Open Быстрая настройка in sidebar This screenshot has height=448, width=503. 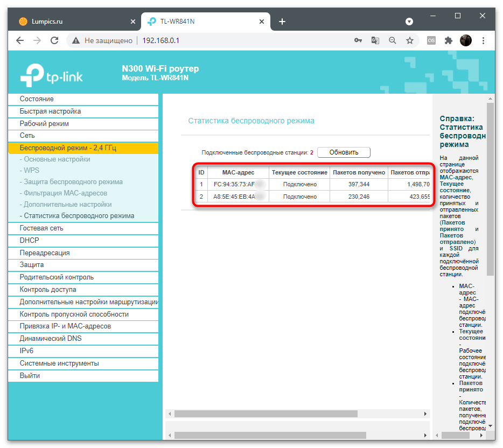[83, 111]
